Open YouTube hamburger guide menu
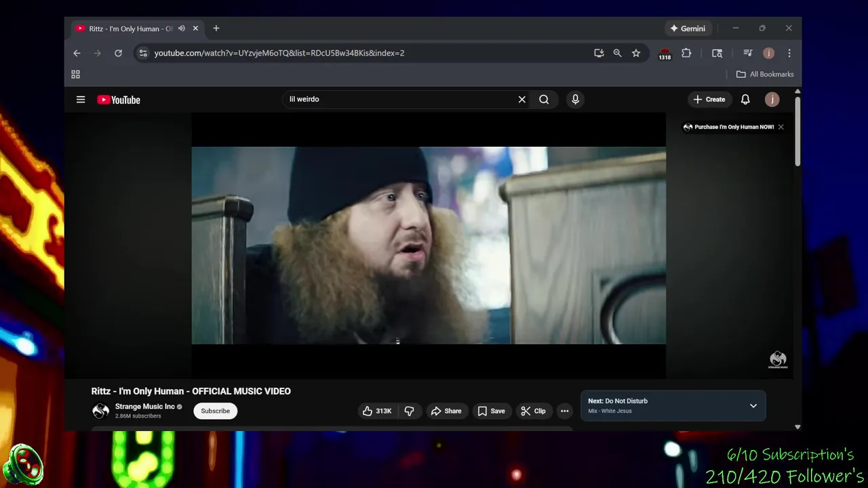This screenshot has width=868, height=488. click(x=81, y=100)
